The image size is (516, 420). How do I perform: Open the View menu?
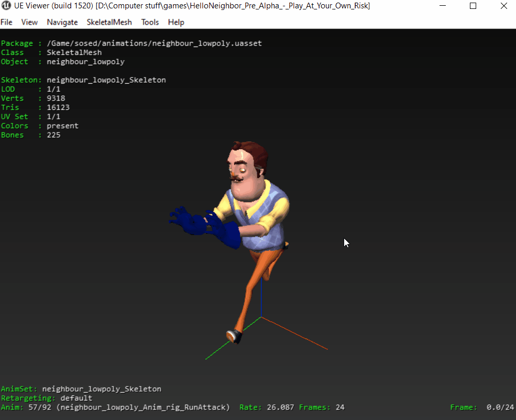point(29,22)
